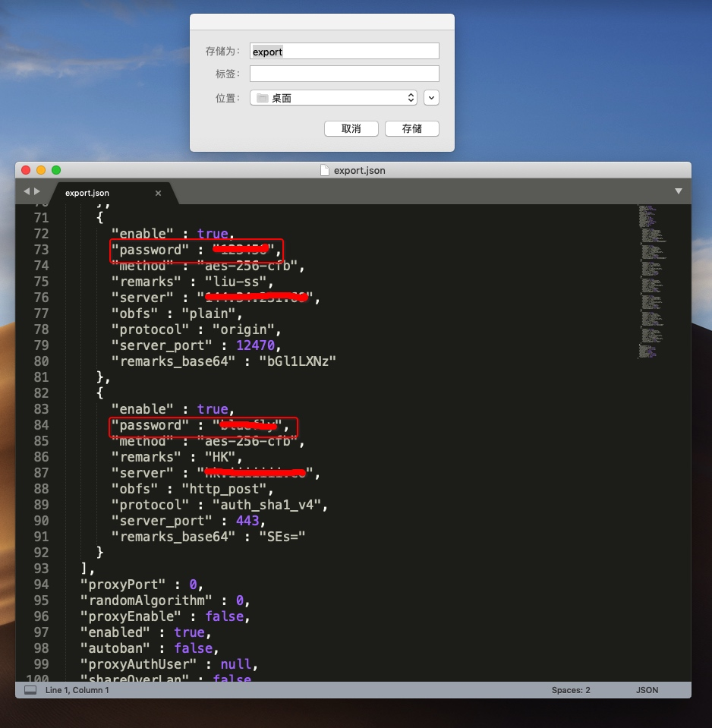Screen dimensions: 712x728
Task: Click "password" key on line 73
Action: click(150, 250)
